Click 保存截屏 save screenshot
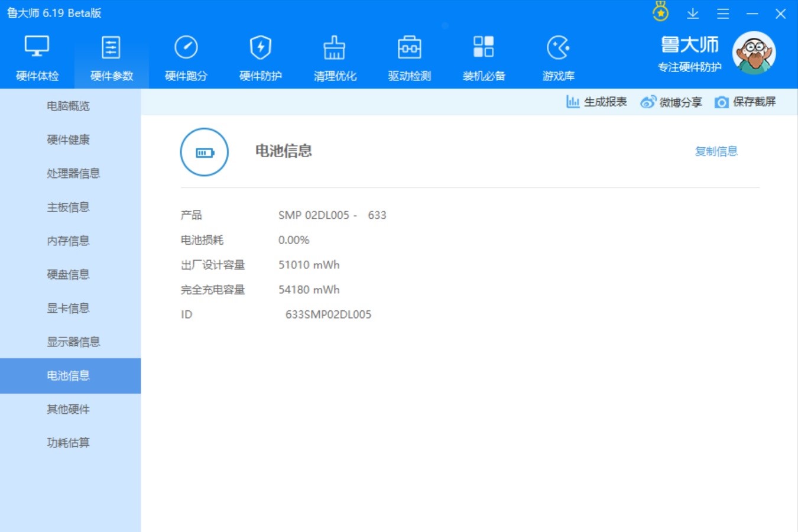The image size is (798, 532). pyautogui.click(x=745, y=102)
